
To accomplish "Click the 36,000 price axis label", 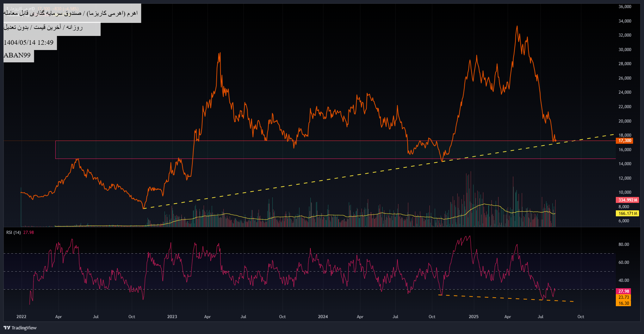I will pyautogui.click(x=625, y=7).
